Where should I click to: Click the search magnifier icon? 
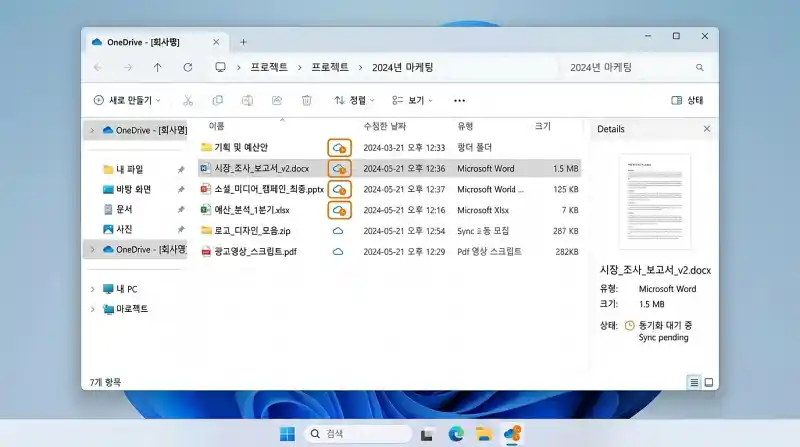coord(699,67)
